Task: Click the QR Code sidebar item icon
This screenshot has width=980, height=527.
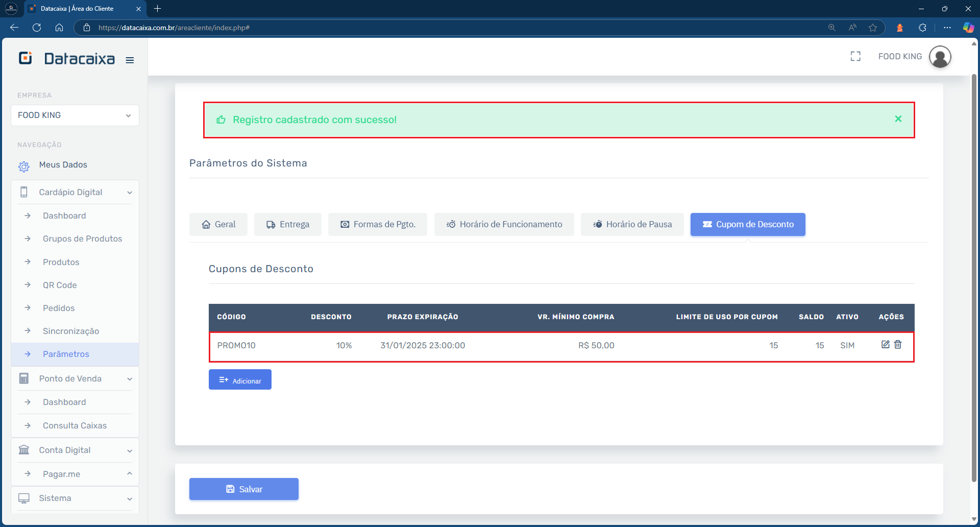Action: click(x=28, y=285)
